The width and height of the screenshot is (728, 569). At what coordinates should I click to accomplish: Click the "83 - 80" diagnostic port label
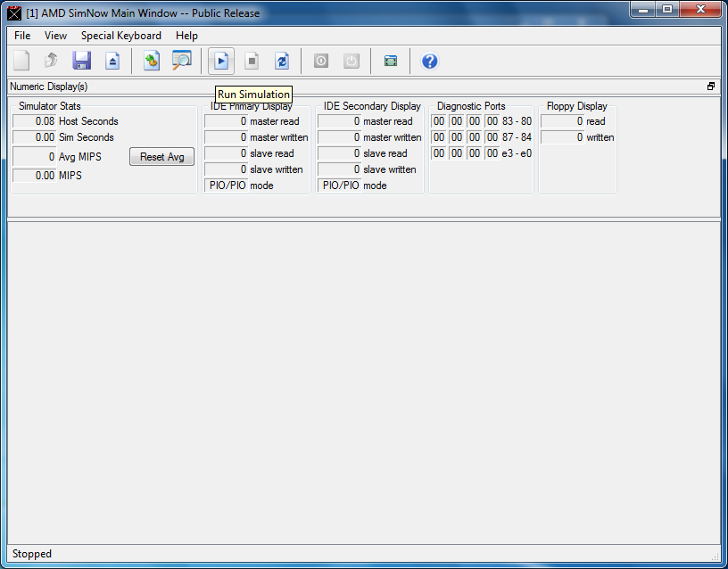click(517, 121)
